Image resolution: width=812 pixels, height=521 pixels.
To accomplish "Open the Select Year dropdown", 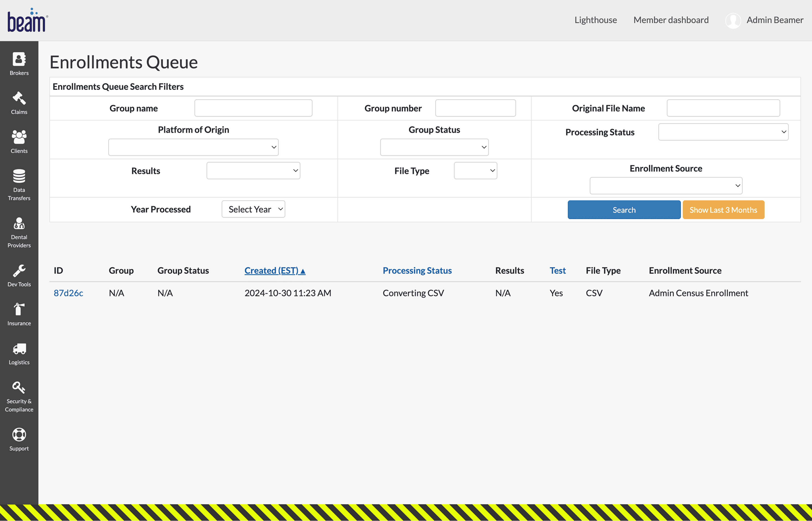I will point(253,209).
